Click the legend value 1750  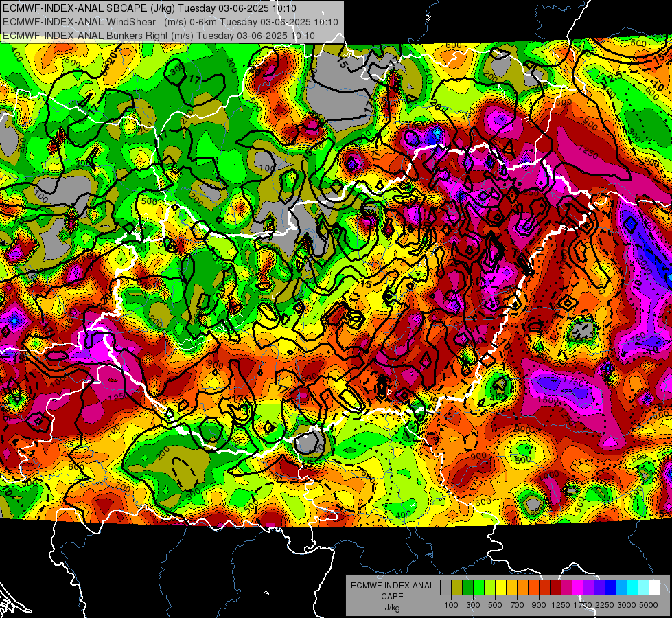[x=583, y=605]
